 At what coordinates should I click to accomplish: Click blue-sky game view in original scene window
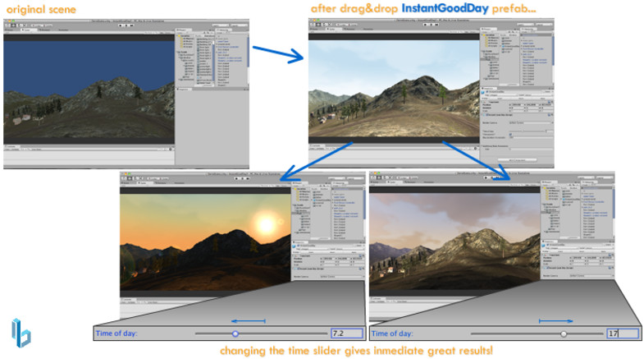point(89,89)
